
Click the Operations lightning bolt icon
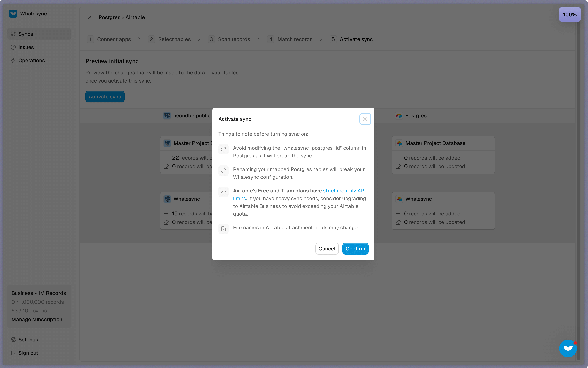pyautogui.click(x=13, y=60)
